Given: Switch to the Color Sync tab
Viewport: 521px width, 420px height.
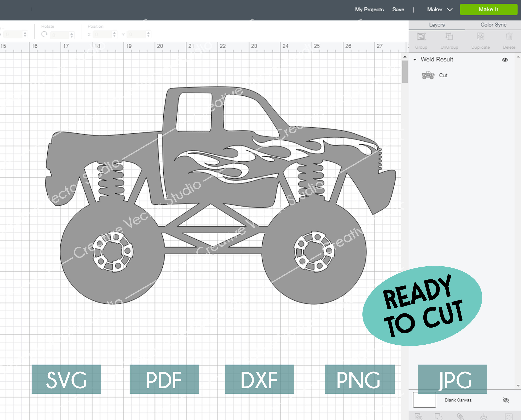Looking at the screenshot, I should pos(493,25).
